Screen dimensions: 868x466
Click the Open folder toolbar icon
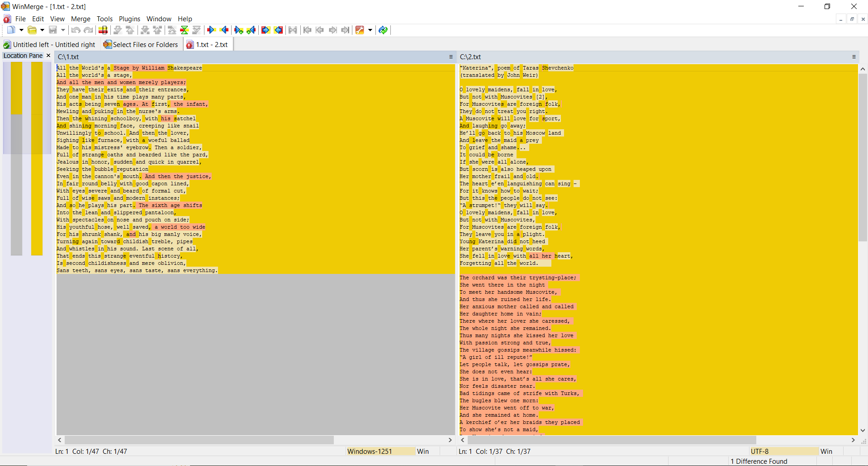(32, 30)
